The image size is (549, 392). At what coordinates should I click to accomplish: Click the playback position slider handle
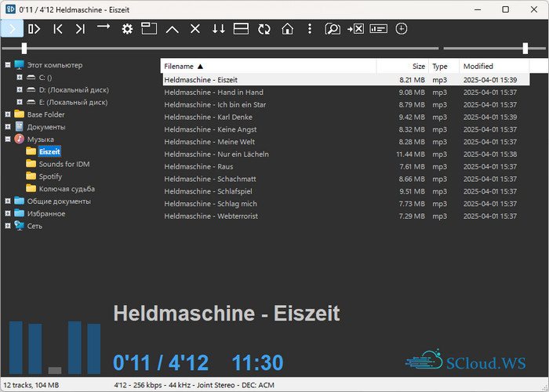point(24,49)
